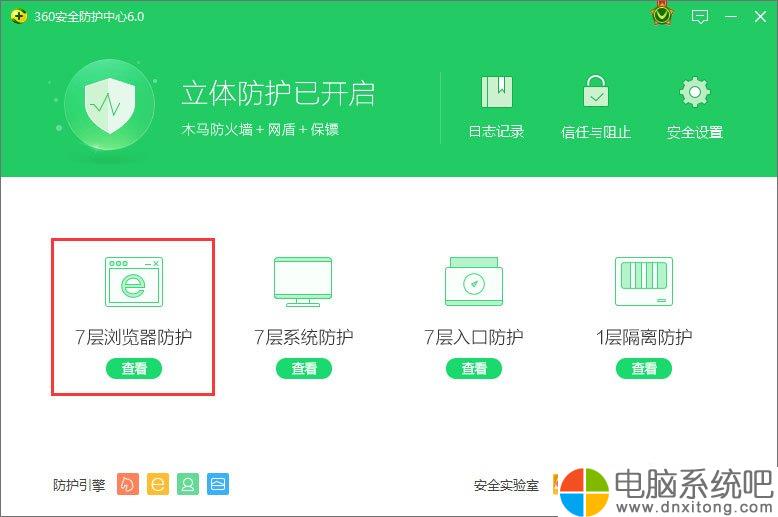This screenshot has height=517, width=778.
Task: Click 查看 under 7层系统防护
Action: [x=304, y=369]
